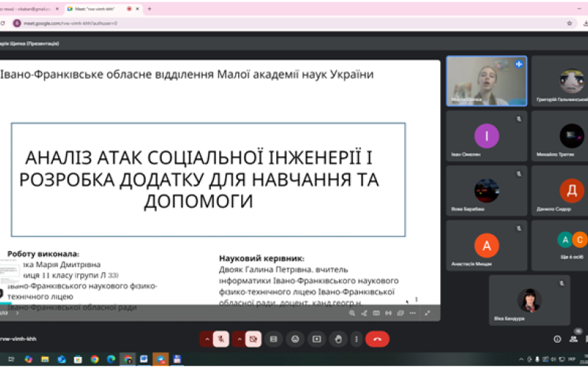Screen dimensions: 588x368
Task: Toggle captions button in call bar
Action: coord(273,339)
